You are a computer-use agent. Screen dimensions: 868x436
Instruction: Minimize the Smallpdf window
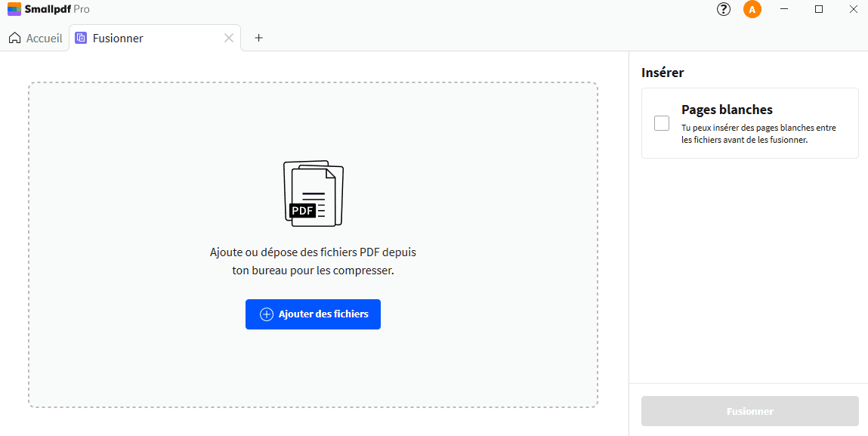tap(784, 9)
